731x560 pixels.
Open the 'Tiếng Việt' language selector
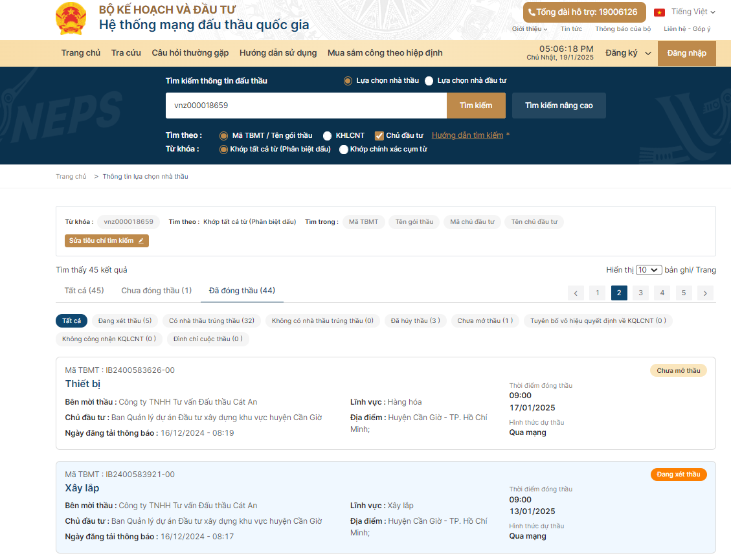click(x=693, y=12)
